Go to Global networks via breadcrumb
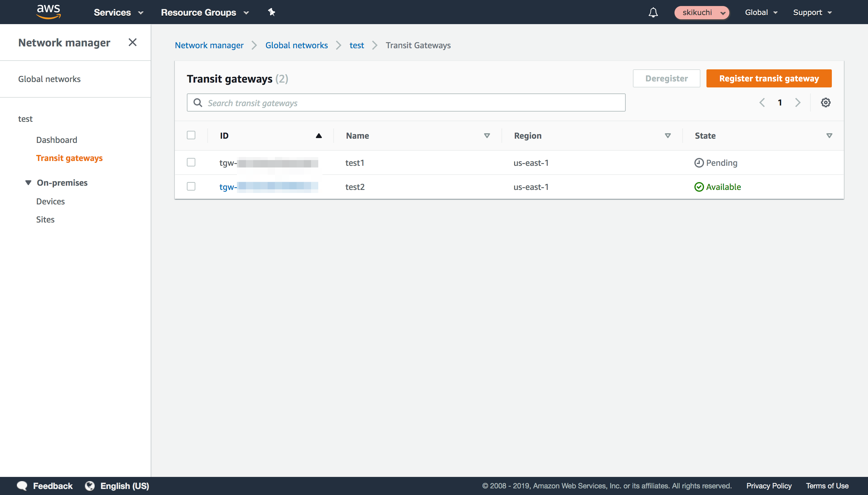Viewport: 868px width, 495px height. pos(296,45)
